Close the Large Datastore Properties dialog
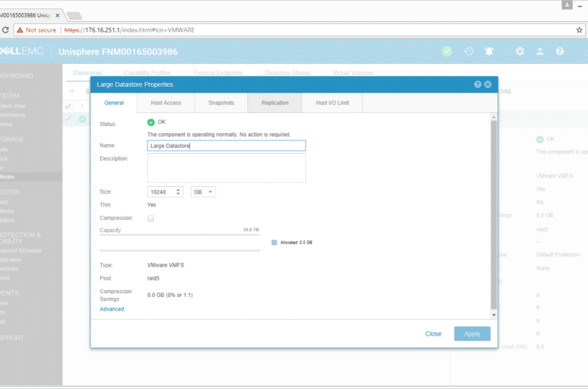 pos(488,84)
